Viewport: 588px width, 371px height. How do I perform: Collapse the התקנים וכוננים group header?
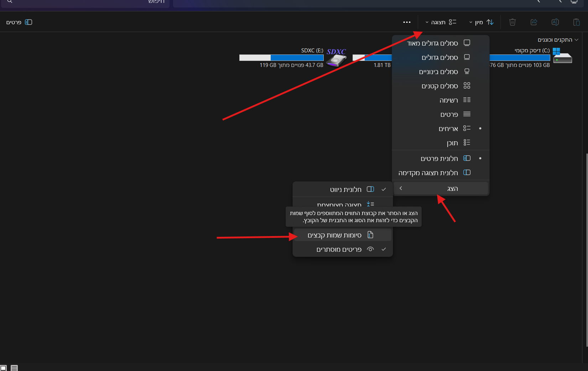pyautogui.click(x=576, y=40)
